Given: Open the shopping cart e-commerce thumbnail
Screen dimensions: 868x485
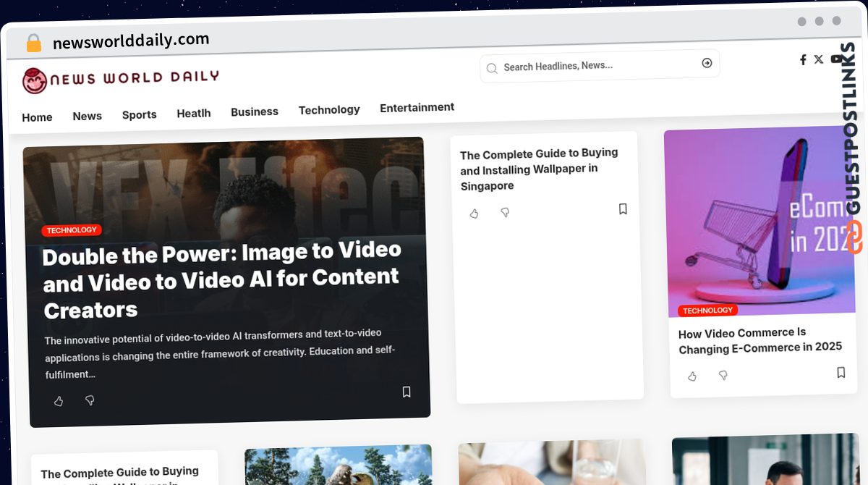Looking at the screenshot, I should [x=759, y=221].
